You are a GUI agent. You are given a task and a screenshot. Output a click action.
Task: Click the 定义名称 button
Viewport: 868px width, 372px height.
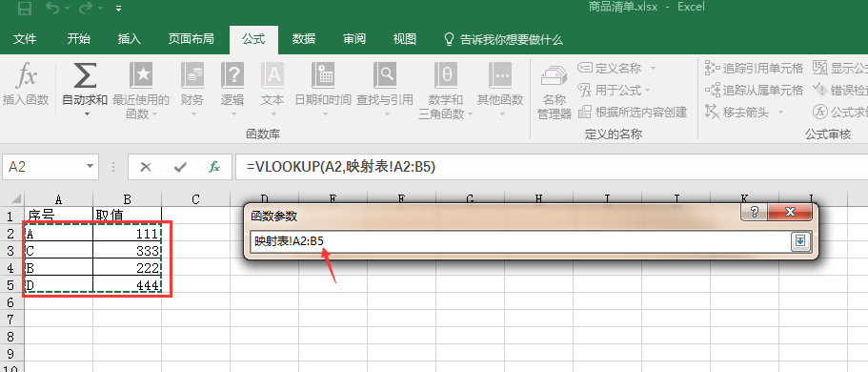(610, 68)
